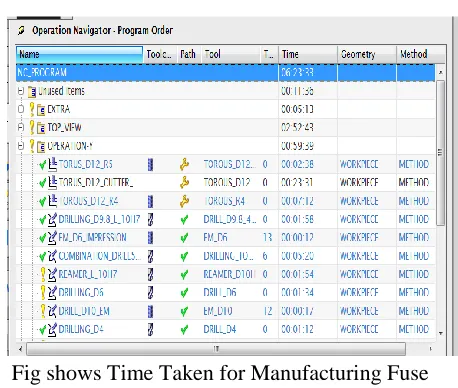Viewport: 458px width, 388px height.
Task: Click the EM_D6_IMPRESSION operation icon
Action: tap(53, 237)
